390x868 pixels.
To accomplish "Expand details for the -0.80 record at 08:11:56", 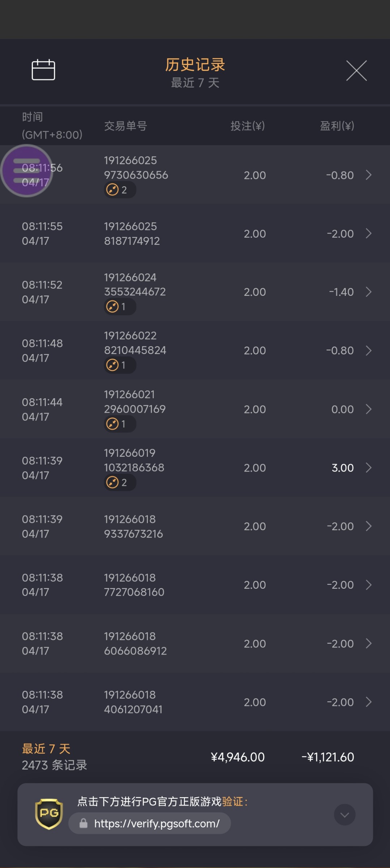I will click(x=368, y=175).
